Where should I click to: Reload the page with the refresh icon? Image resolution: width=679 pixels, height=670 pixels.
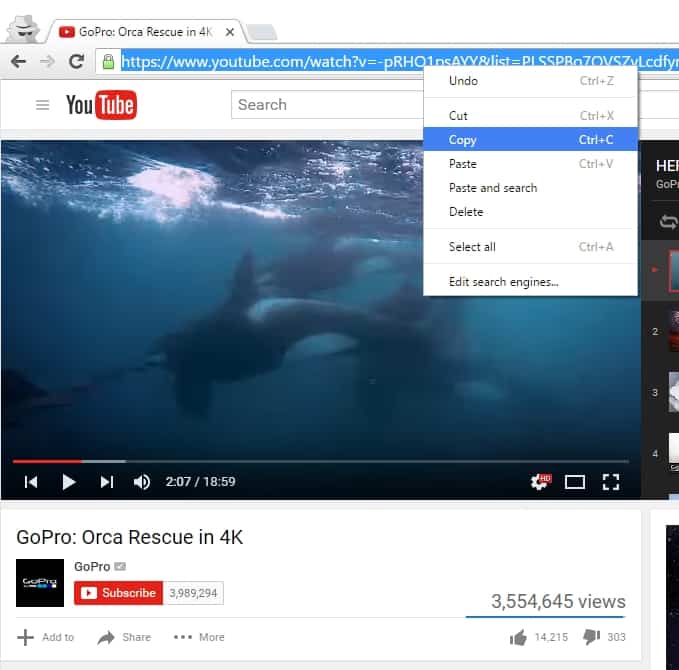pos(77,61)
